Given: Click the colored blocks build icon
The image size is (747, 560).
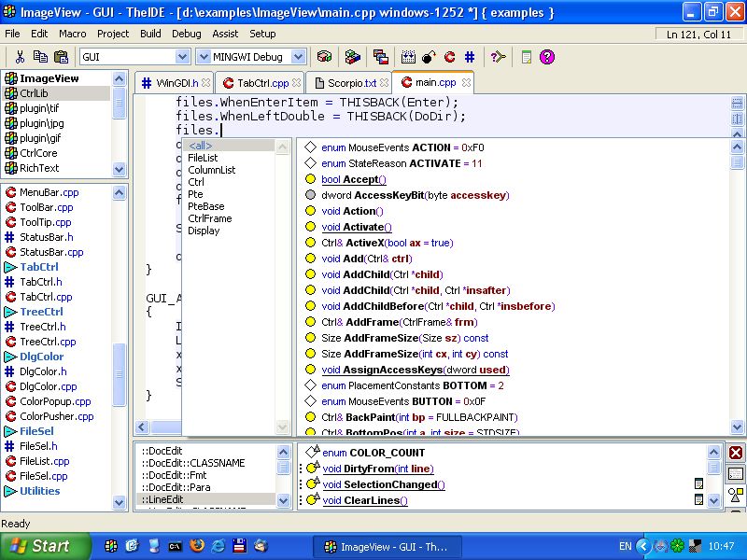Looking at the screenshot, I should coord(352,57).
